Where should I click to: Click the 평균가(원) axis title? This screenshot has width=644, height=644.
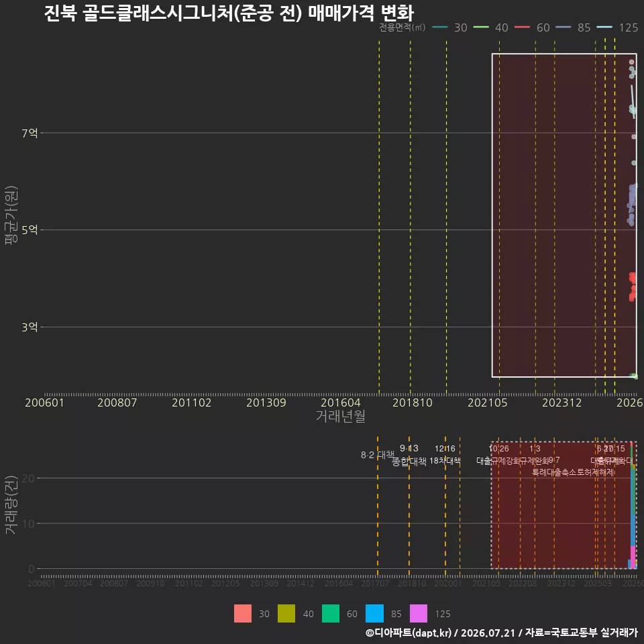coord(11,215)
